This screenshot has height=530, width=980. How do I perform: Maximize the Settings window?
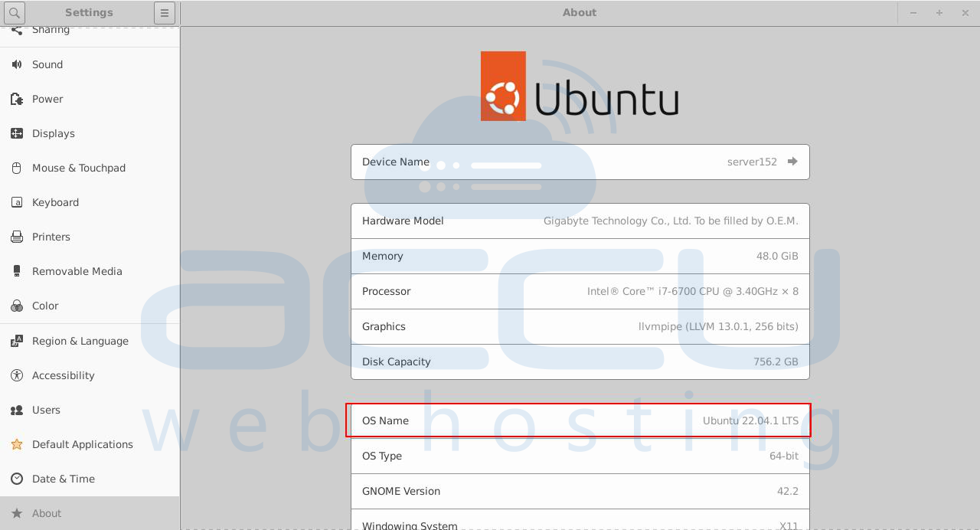[x=939, y=13]
